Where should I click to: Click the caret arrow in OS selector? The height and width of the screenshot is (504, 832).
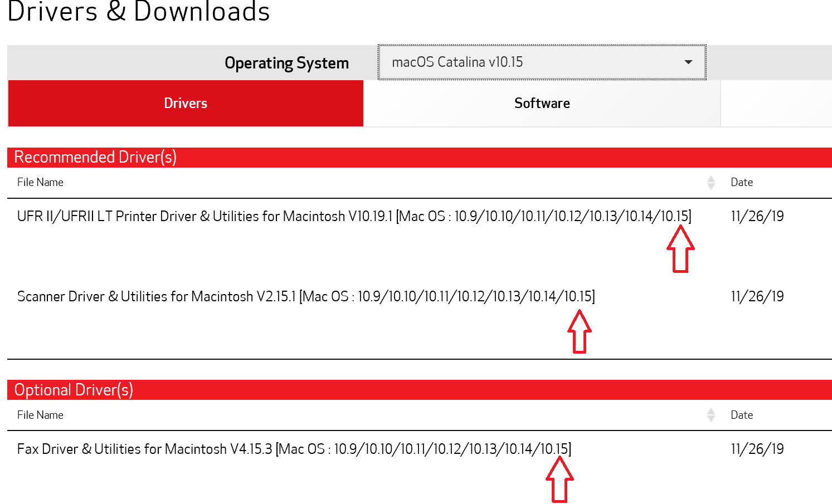pyautogui.click(x=688, y=62)
